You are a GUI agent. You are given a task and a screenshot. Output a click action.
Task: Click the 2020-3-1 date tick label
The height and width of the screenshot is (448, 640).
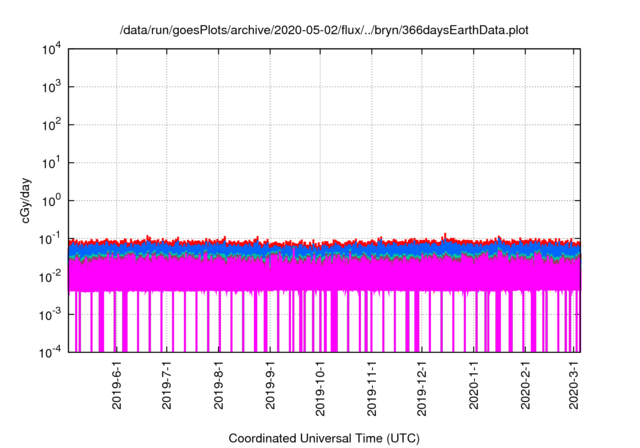click(x=574, y=385)
